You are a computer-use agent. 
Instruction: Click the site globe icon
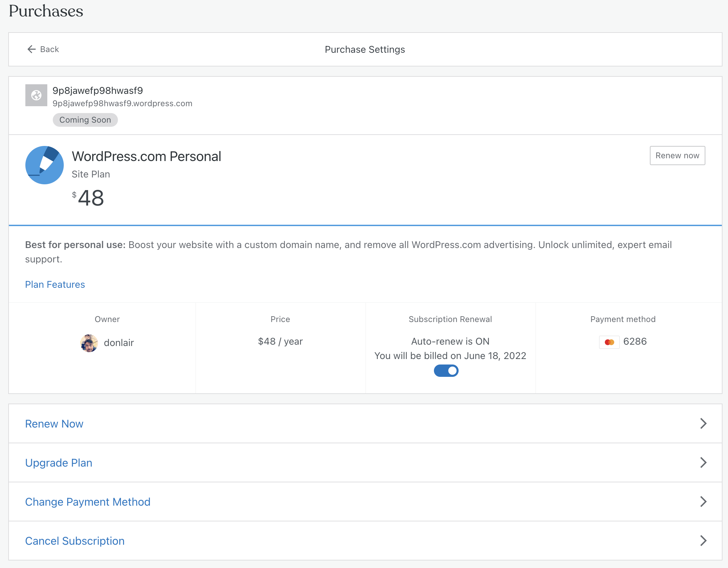(36, 95)
